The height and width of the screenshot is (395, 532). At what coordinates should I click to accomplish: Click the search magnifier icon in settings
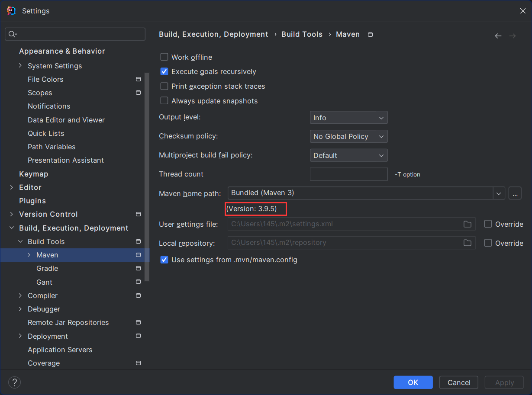[12, 34]
